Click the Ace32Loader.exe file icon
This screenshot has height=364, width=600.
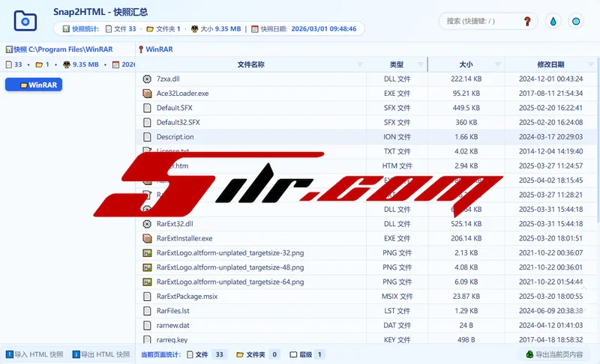147,94
